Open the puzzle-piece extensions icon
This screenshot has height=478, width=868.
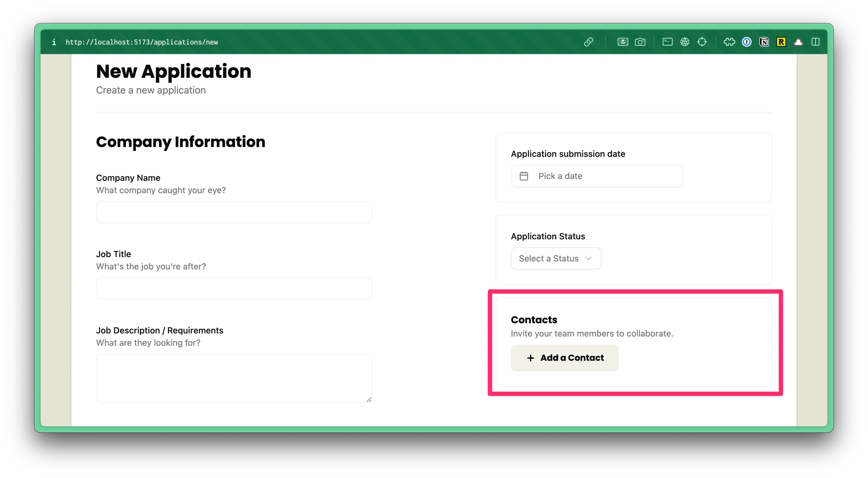click(729, 42)
